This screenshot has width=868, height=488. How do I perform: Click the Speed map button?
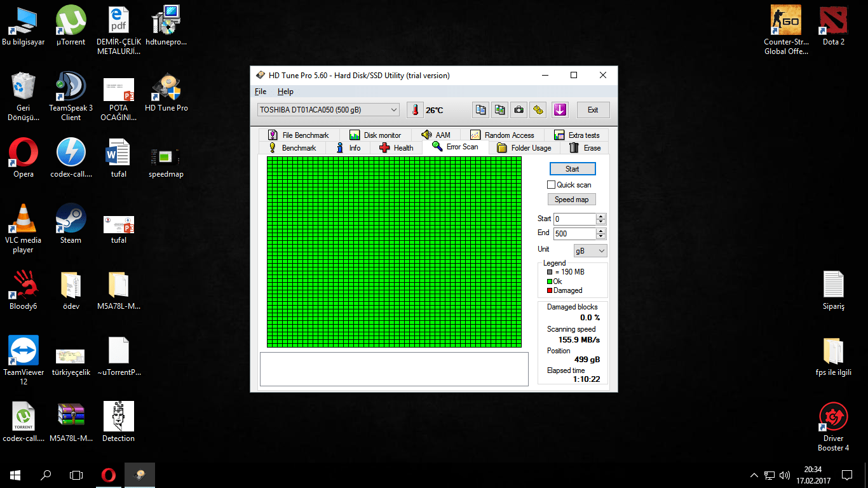tap(572, 200)
